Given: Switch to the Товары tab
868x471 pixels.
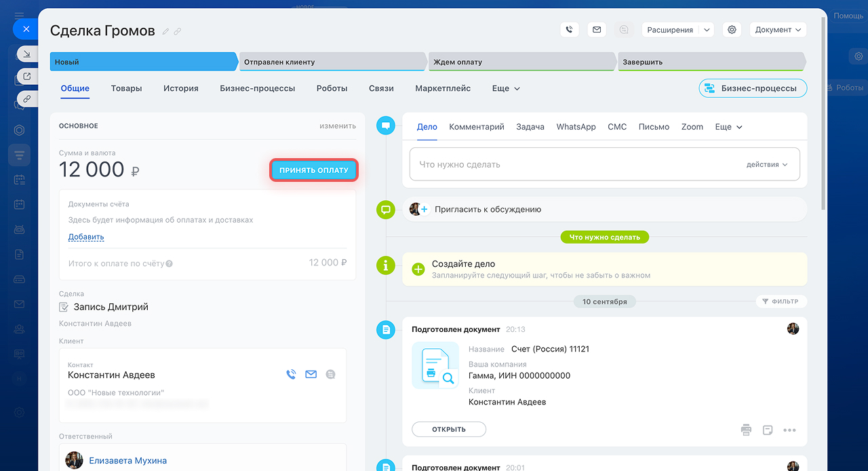Looking at the screenshot, I should 126,88.
